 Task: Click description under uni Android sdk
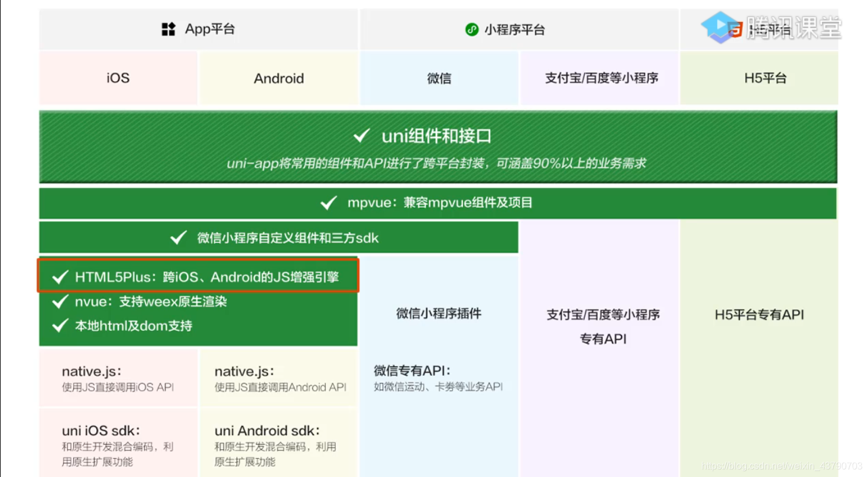pos(275,454)
